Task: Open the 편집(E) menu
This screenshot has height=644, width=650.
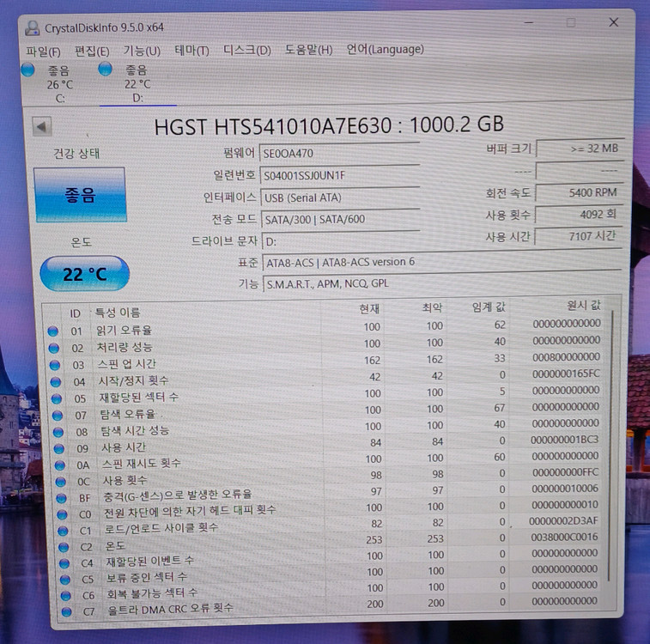Action: click(92, 52)
